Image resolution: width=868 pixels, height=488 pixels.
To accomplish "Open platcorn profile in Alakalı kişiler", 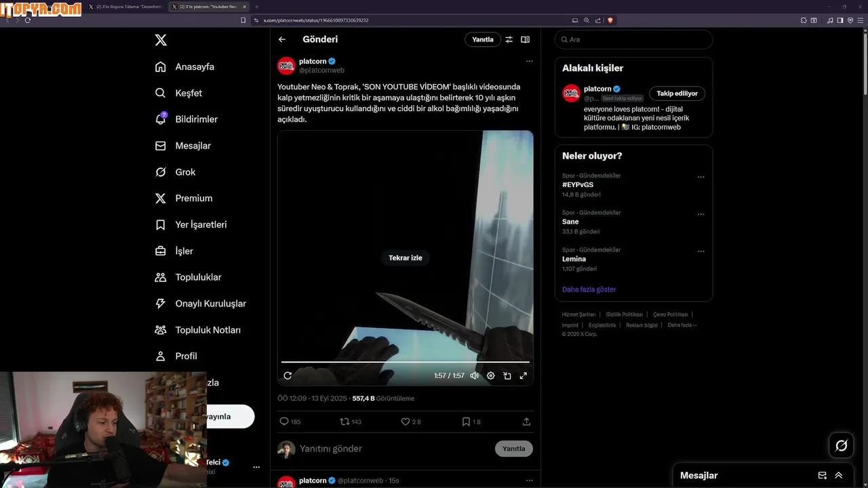I will click(597, 89).
